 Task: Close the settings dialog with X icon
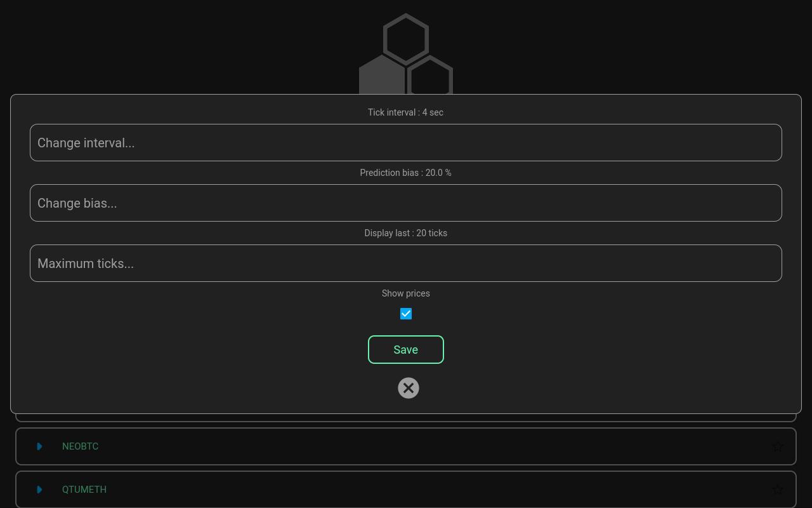click(409, 388)
